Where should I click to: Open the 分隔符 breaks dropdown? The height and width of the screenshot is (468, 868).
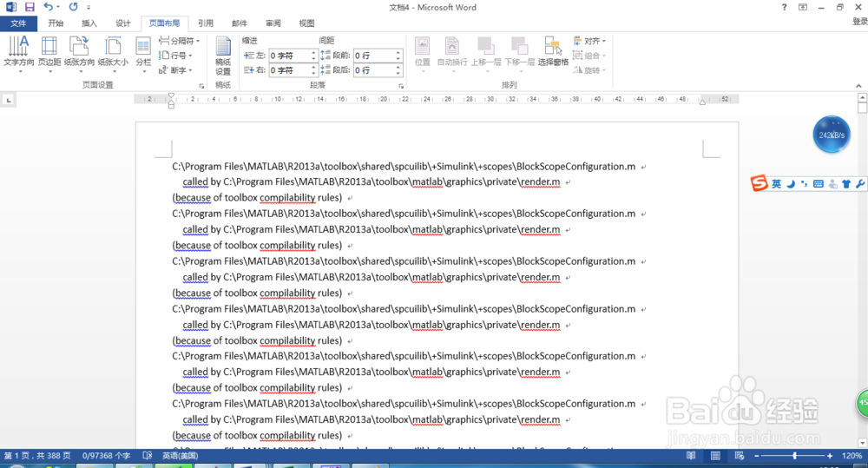point(180,41)
